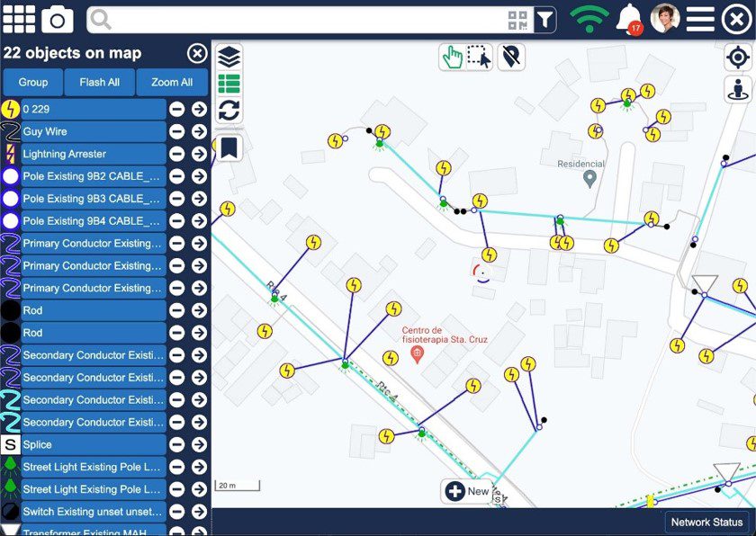
Task: Click the camera capture icon
Action: pyautogui.click(x=58, y=19)
